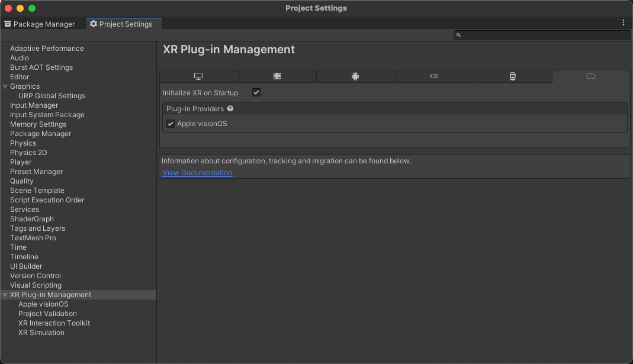Screen dimensions: 633x364
Task: Select XR Interaction Toolkit settings
Action: click(x=54, y=323)
